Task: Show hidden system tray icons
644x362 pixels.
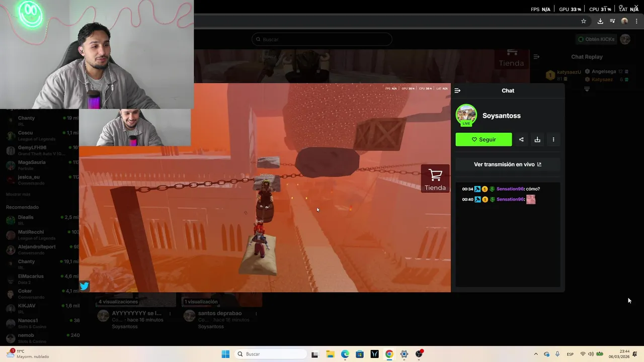Action: [x=535, y=354]
